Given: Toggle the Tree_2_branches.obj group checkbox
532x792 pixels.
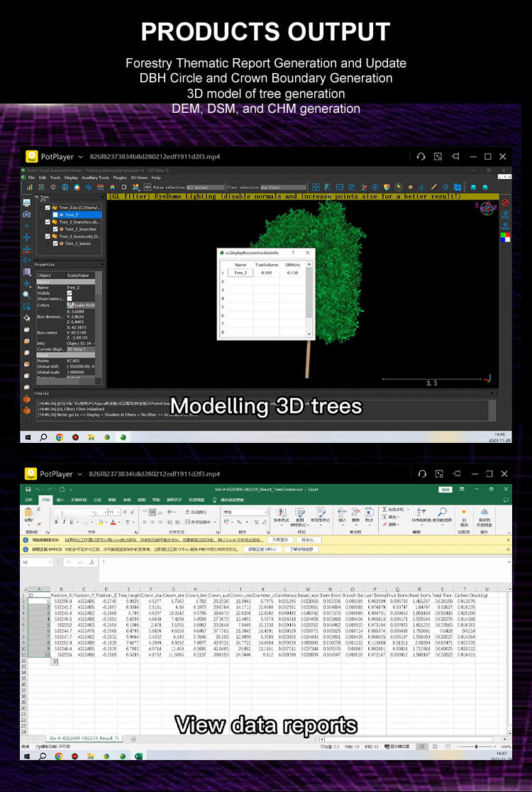Looking at the screenshot, I should [48, 221].
